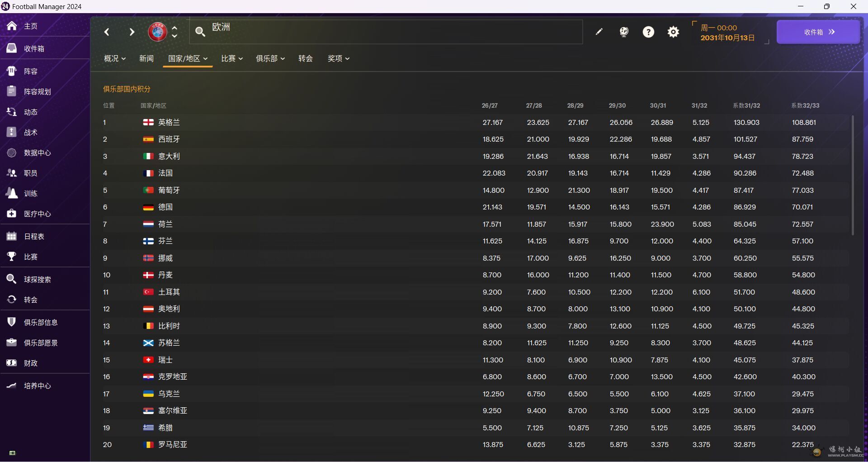
Task: Open the 阵容 squad shirt icon
Action: point(12,71)
